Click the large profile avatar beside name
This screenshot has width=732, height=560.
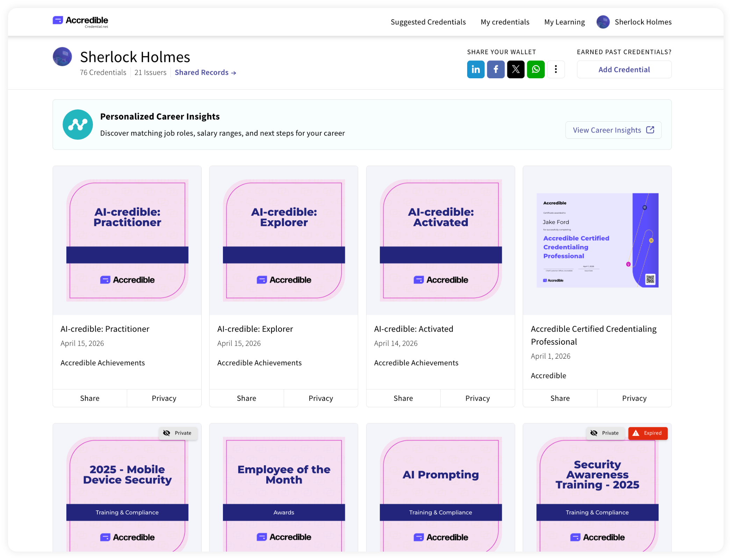point(62,57)
